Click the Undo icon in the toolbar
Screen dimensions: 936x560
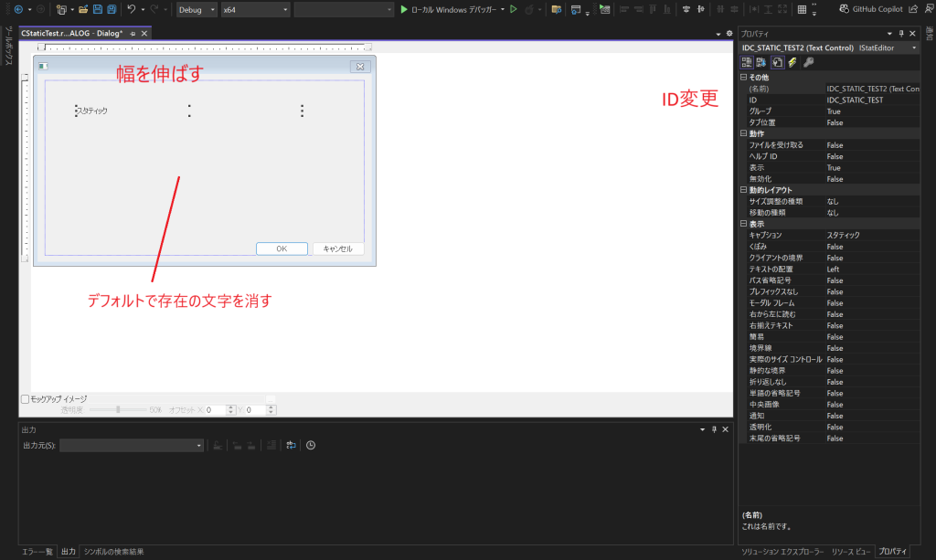click(x=132, y=9)
